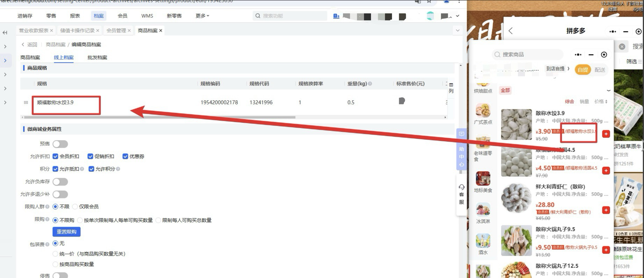This screenshot has width=644, height=278.
Task: Click the help icon next to 重量(kg)
Action: (370, 83)
